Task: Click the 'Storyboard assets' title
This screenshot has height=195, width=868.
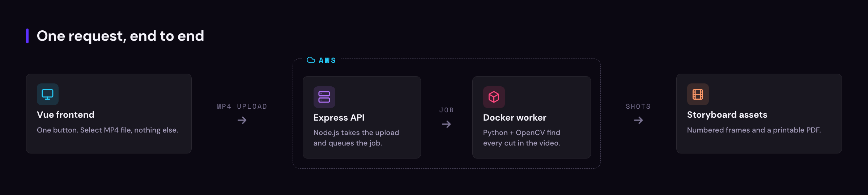Action: [727, 115]
